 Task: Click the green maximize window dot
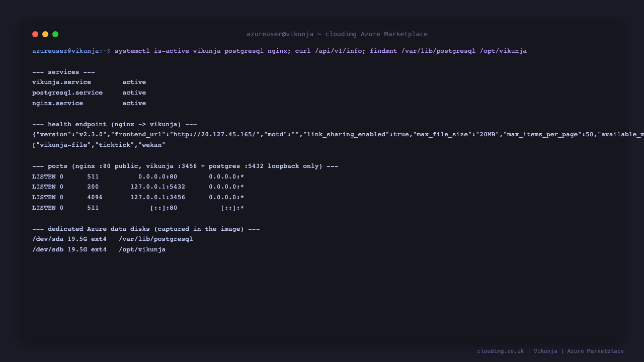(55, 34)
